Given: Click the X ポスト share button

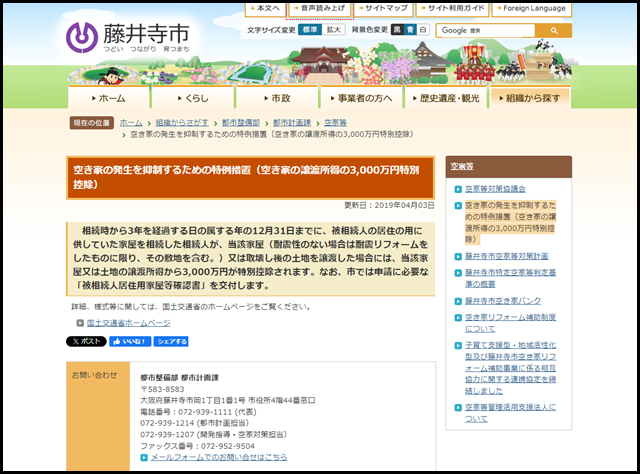Looking at the screenshot, I should pyautogui.click(x=86, y=341).
